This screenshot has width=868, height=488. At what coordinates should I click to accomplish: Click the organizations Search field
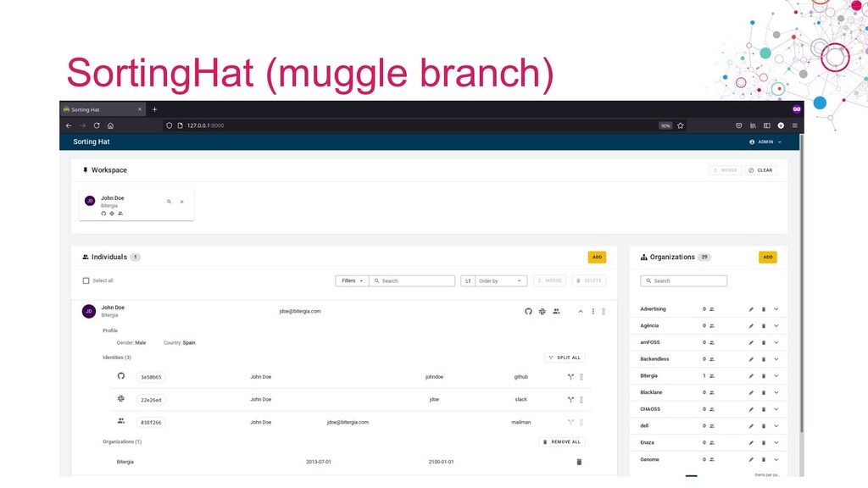684,280
